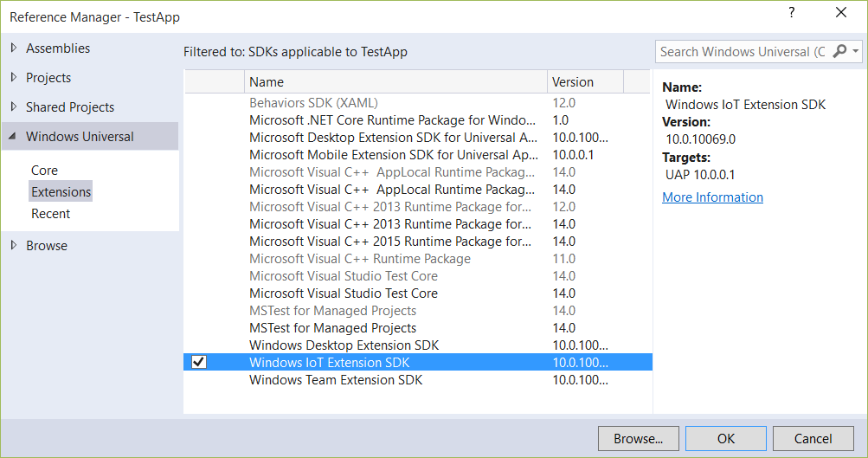
Task: Type in the Search Windows Universal field
Action: click(742, 52)
